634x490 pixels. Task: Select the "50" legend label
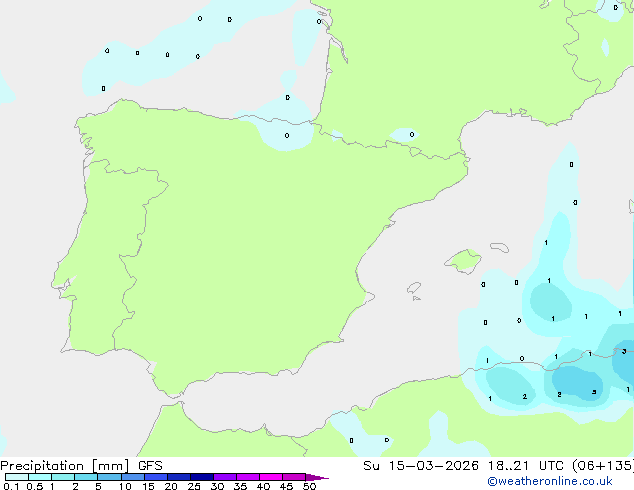[309, 486]
